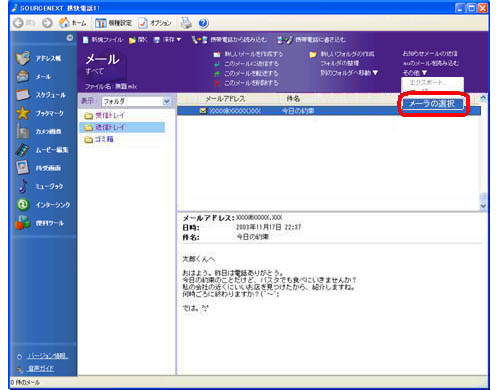500x390 pixels.
Task: Select the ゴミ箱 trash folder
Action: tap(99, 139)
